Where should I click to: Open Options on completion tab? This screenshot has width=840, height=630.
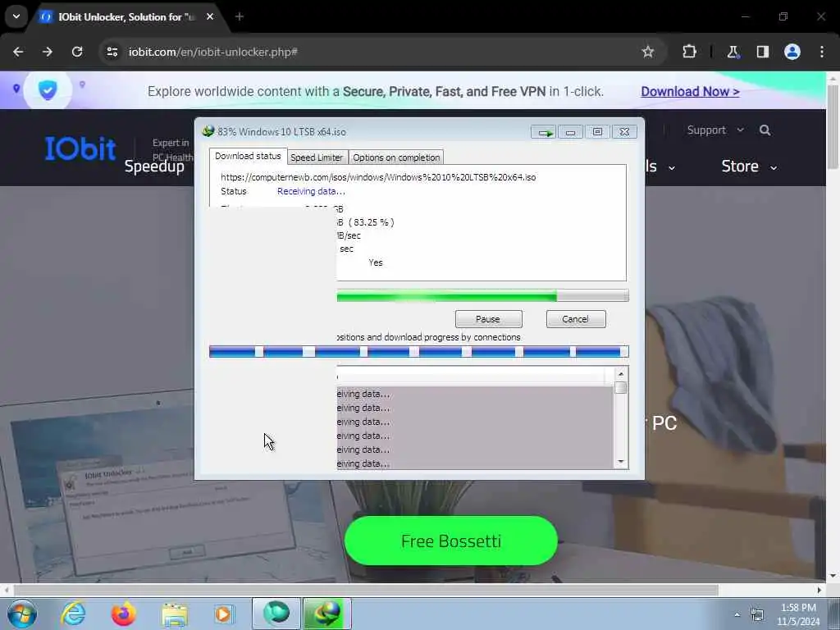396,157
